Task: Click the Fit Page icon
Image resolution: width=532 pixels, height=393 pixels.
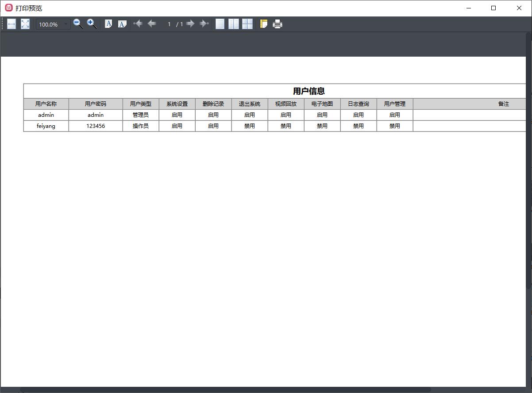Action: 25,24
